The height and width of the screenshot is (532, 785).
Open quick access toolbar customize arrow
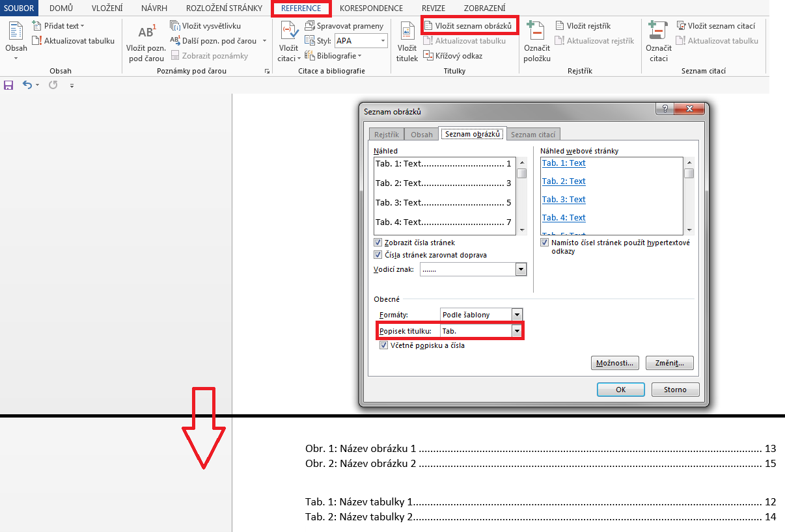[72, 86]
